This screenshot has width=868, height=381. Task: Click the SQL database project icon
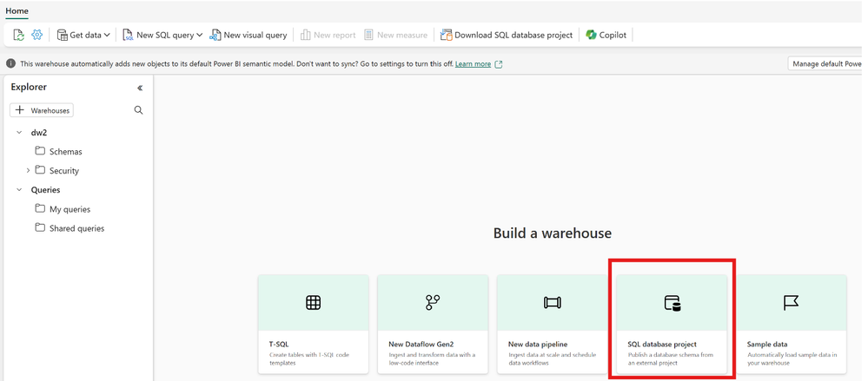(x=672, y=303)
